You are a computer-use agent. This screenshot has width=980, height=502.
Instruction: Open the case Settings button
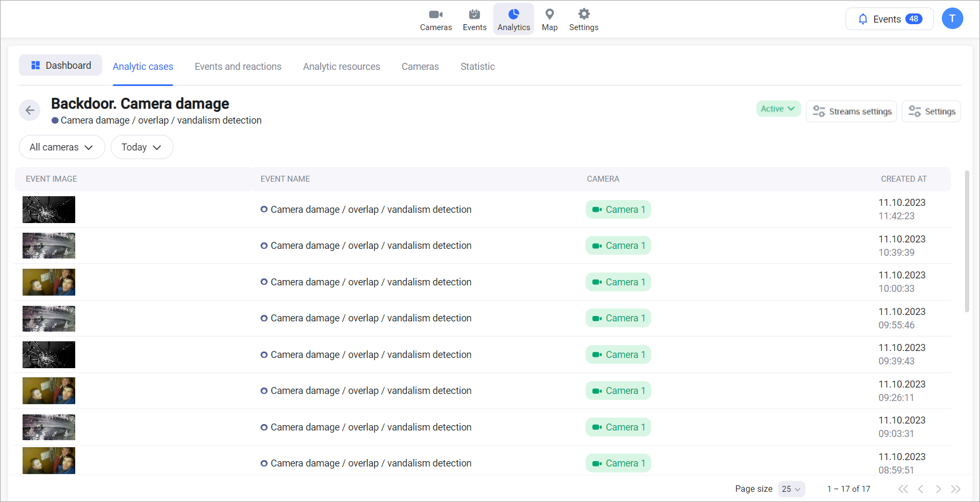point(931,111)
